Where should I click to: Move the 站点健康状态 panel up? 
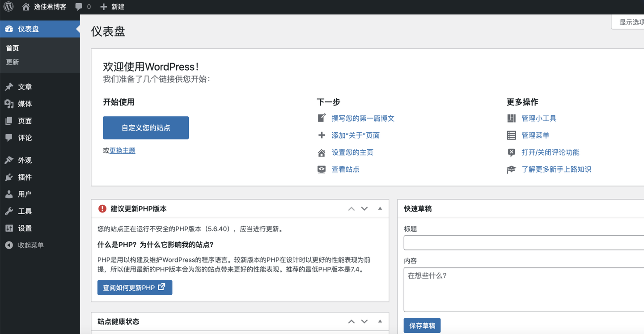click(352, 321)
